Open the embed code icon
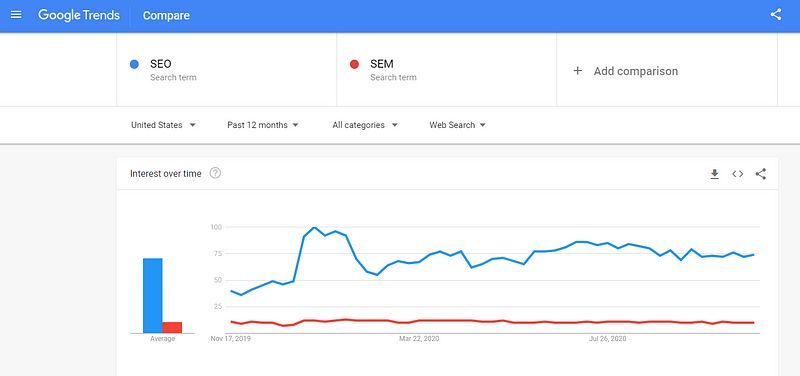 tap(737, 174)
